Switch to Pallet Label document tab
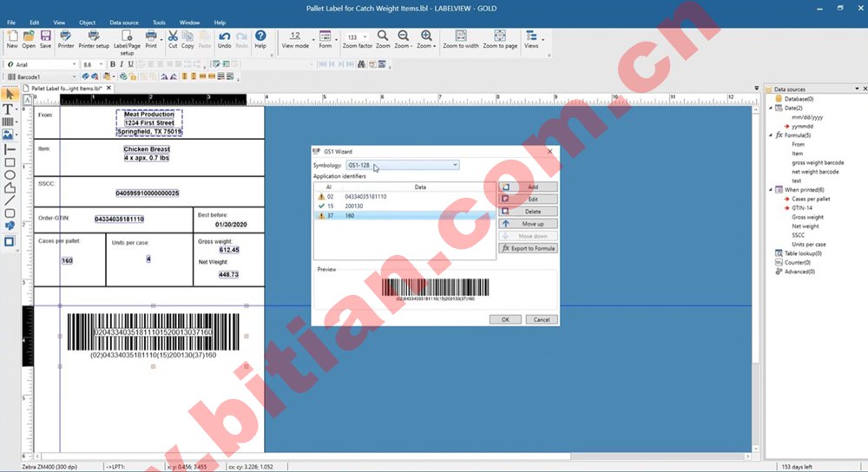 pyautogui.click(x=66, y=88)
